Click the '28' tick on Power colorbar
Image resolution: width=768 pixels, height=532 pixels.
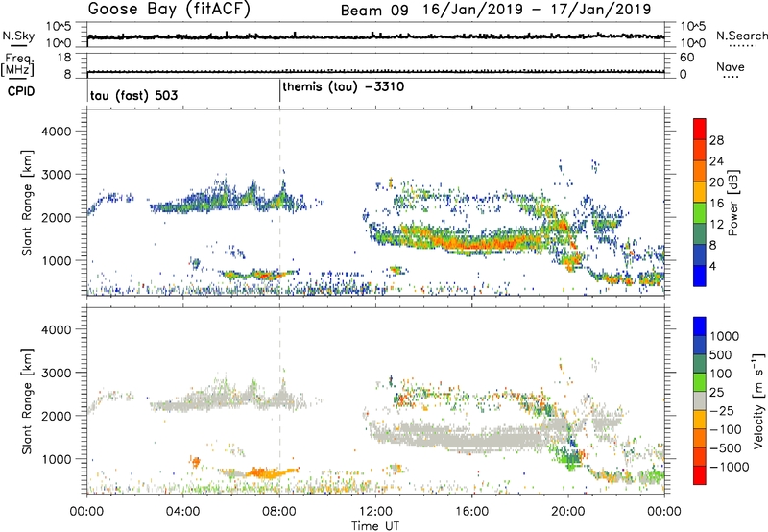point(716,140)
